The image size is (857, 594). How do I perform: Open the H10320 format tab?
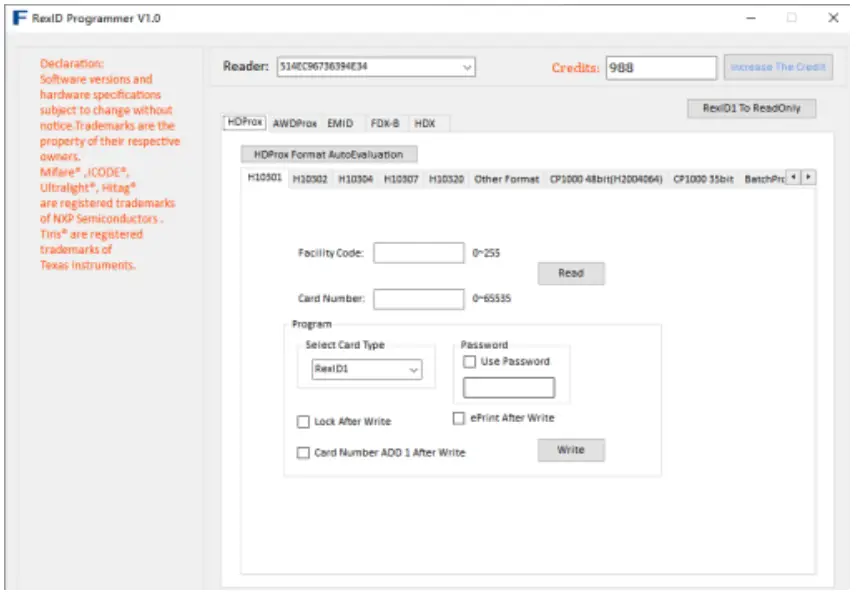click(x=446, y=179)
